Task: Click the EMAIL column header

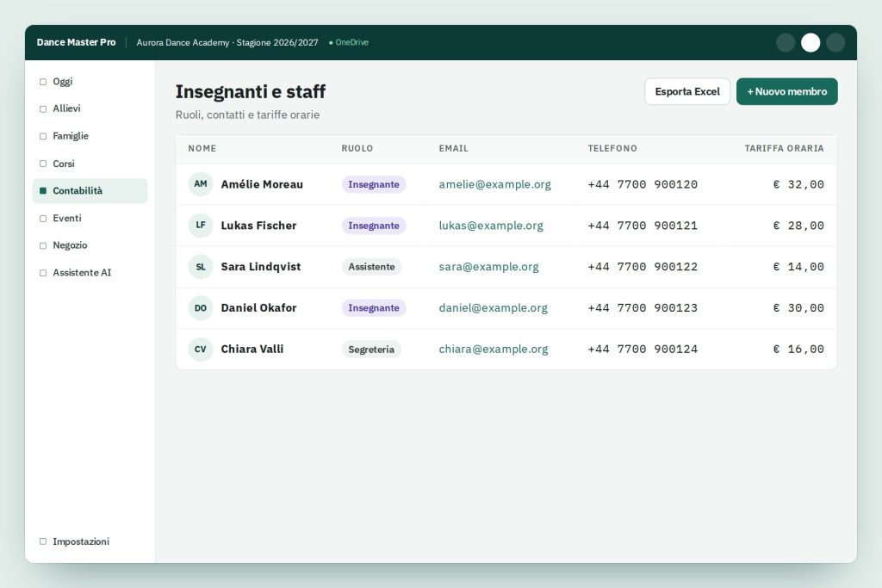Action: pos(453,148)
